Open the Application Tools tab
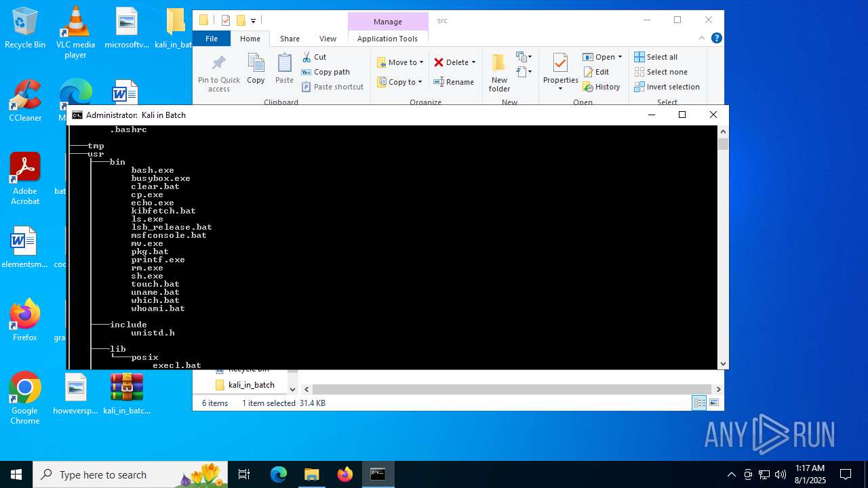 point(387,39)
